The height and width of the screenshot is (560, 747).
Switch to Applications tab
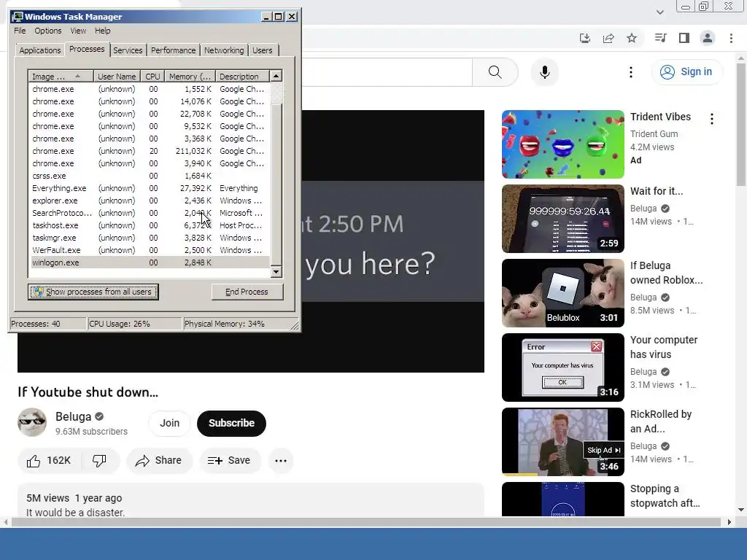(x=40, y=50)
